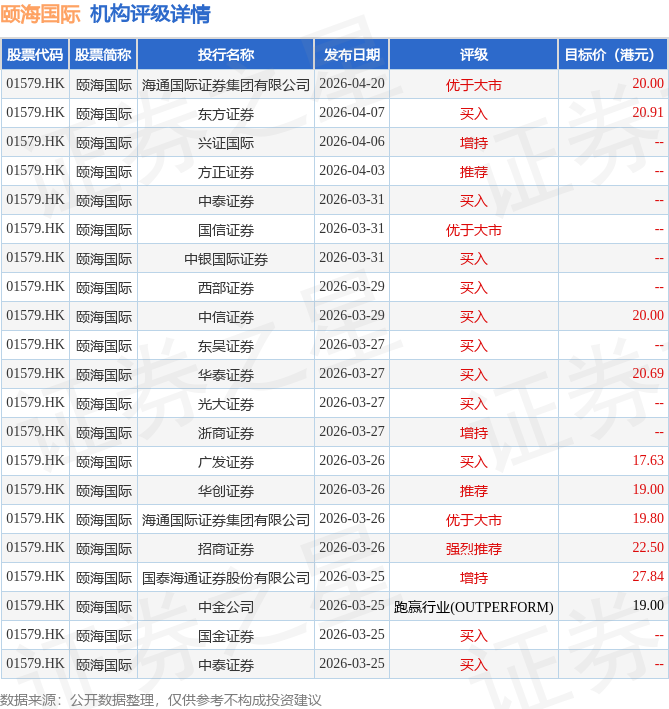Click the 投行名称 column header
The height and width of the screenshot is (709, 669).
pos(226,54)
